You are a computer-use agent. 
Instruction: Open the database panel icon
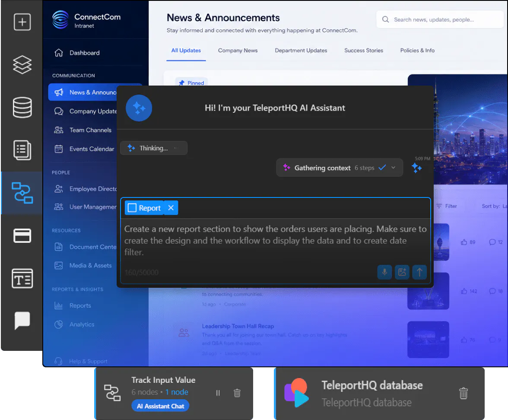click(22, 107)
